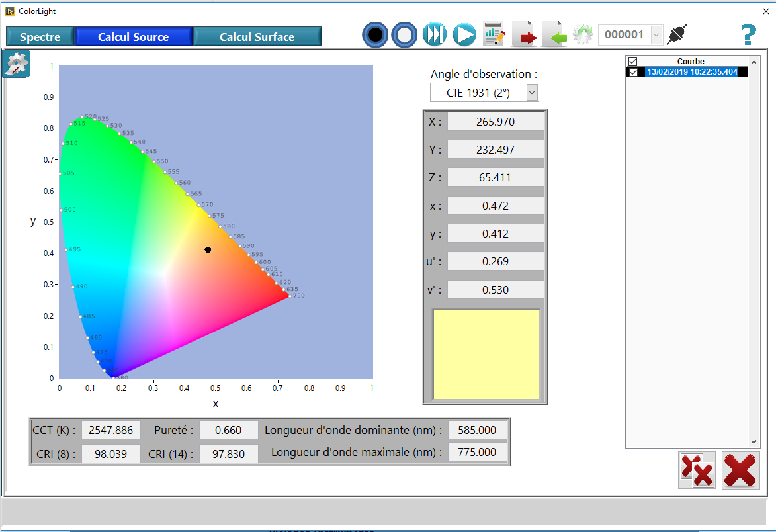Toggle the Courbe header checkbox
Image resolution: width=776 pixels, height=532 pixels.
632,62
